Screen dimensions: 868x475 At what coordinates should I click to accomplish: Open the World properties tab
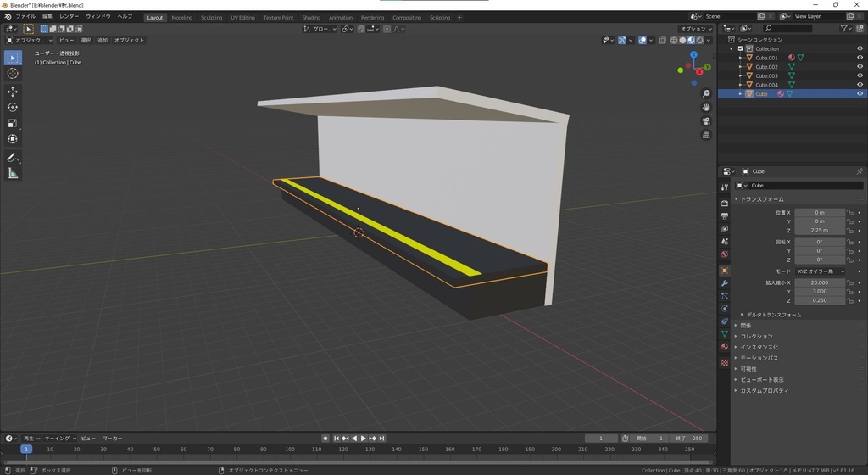(x=725, y=254)
